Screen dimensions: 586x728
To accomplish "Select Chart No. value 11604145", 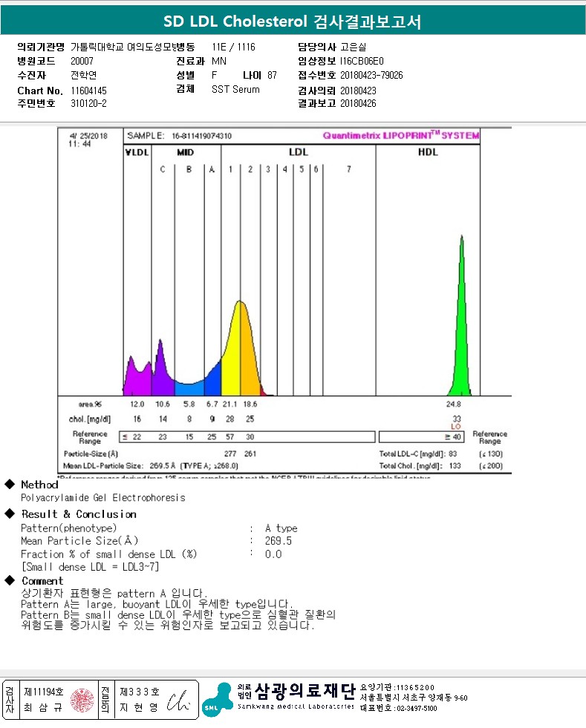I will (x=88, y=91).
